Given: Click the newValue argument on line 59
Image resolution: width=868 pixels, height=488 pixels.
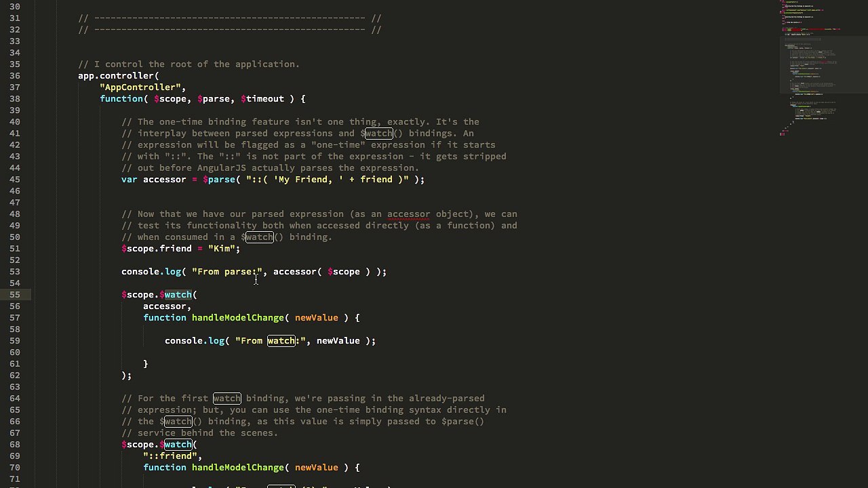Looking at the screenshot, I should (x=338, y=341).
